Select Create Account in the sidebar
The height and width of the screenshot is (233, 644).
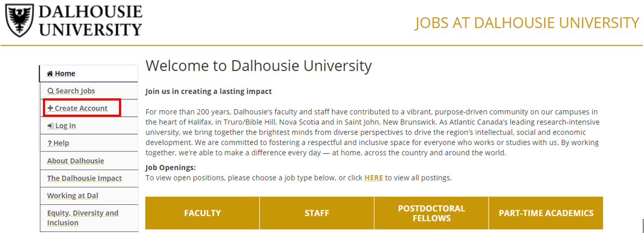pos(81,109)
